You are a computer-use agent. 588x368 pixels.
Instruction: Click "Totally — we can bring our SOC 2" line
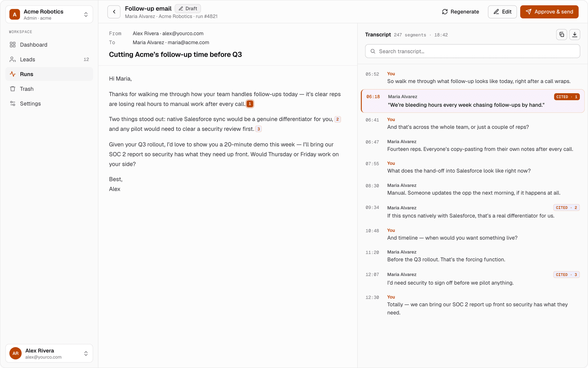click(x=478, y=308)
